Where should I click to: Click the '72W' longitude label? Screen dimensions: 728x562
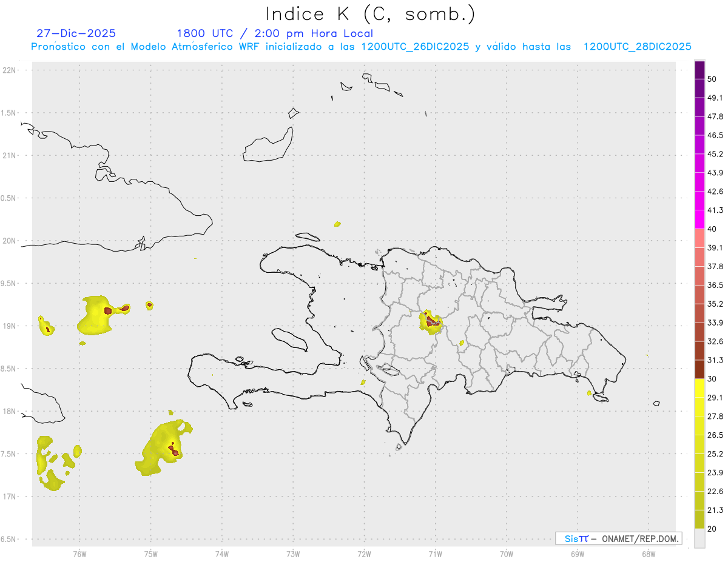tap(364, 553)
